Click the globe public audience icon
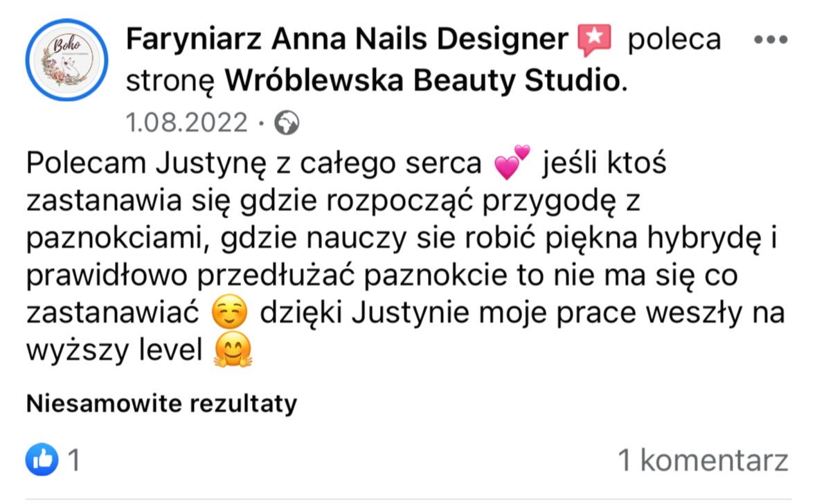817x504 pixels. point(287,123)
